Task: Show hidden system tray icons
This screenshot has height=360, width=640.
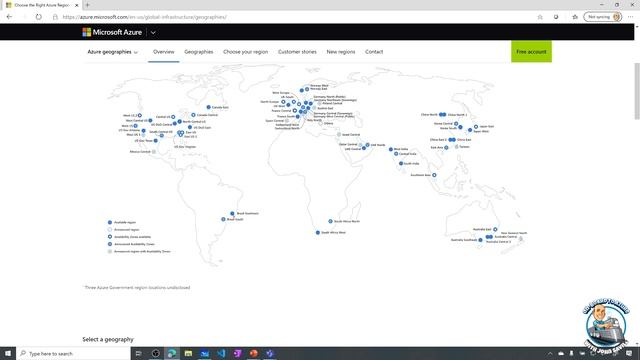Action: click(550, 353)
